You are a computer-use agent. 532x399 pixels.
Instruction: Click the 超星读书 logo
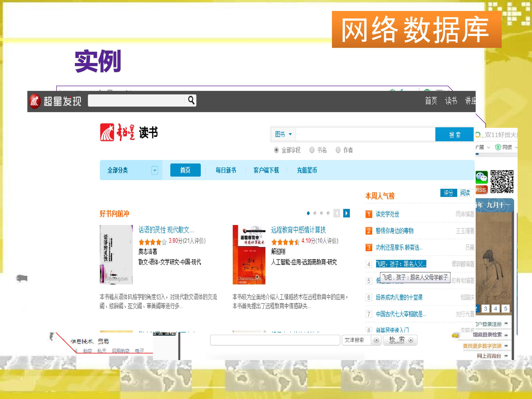tap(129, 132)
